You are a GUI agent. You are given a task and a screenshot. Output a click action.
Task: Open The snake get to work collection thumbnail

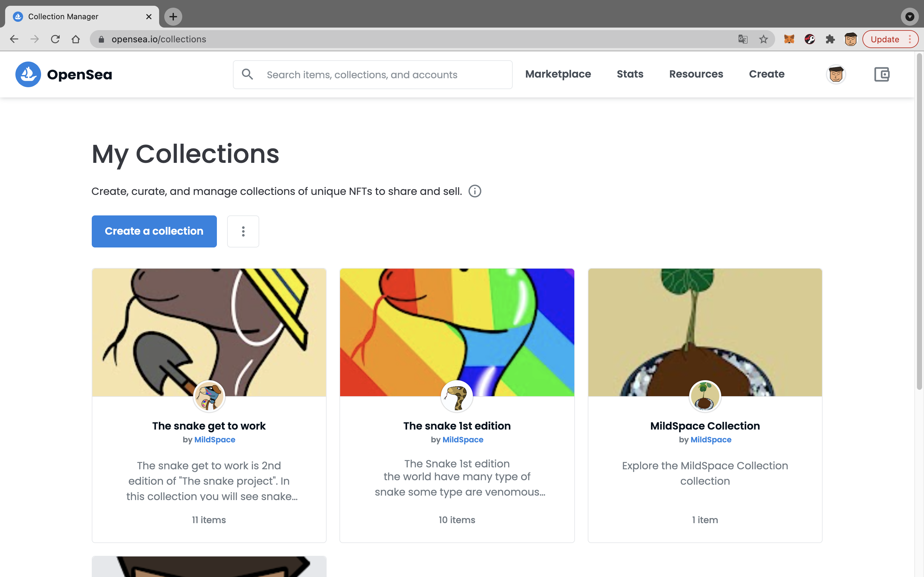(x=209, y=332)
